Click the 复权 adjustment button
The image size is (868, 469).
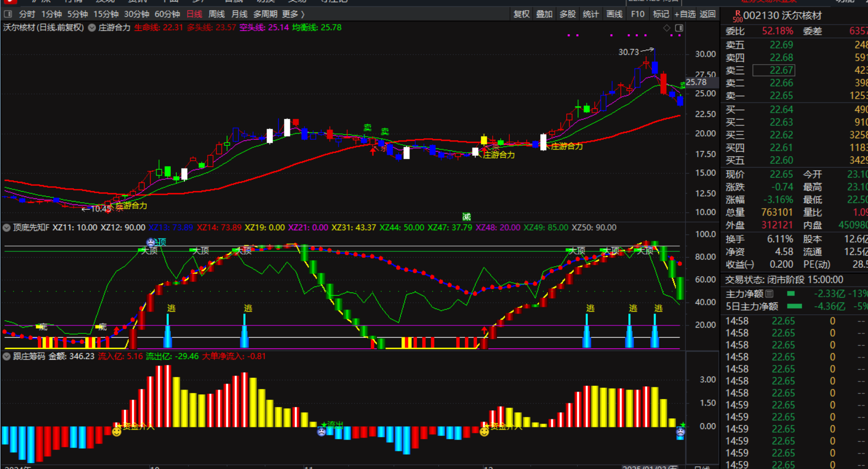(521, 14)
